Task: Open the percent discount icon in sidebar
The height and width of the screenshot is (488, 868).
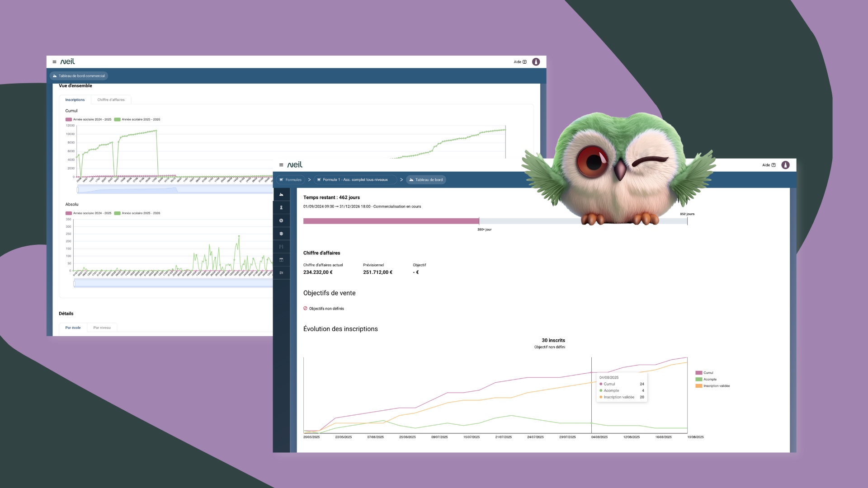Action: 281,221
